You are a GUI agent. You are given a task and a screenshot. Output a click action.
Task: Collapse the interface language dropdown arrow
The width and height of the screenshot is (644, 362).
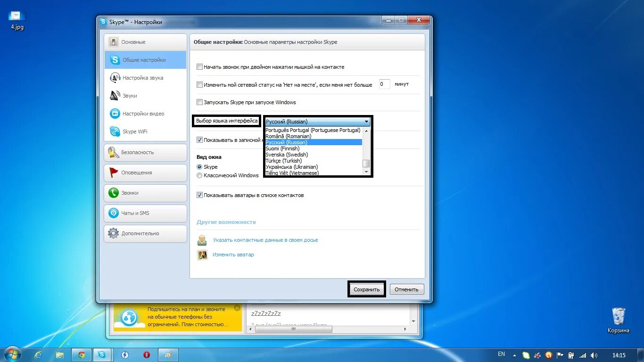tap(366, 122)
